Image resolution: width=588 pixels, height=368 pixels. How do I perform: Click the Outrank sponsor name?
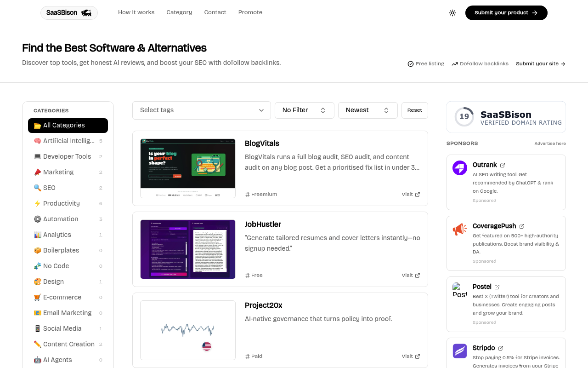click(x=485, y=165)
